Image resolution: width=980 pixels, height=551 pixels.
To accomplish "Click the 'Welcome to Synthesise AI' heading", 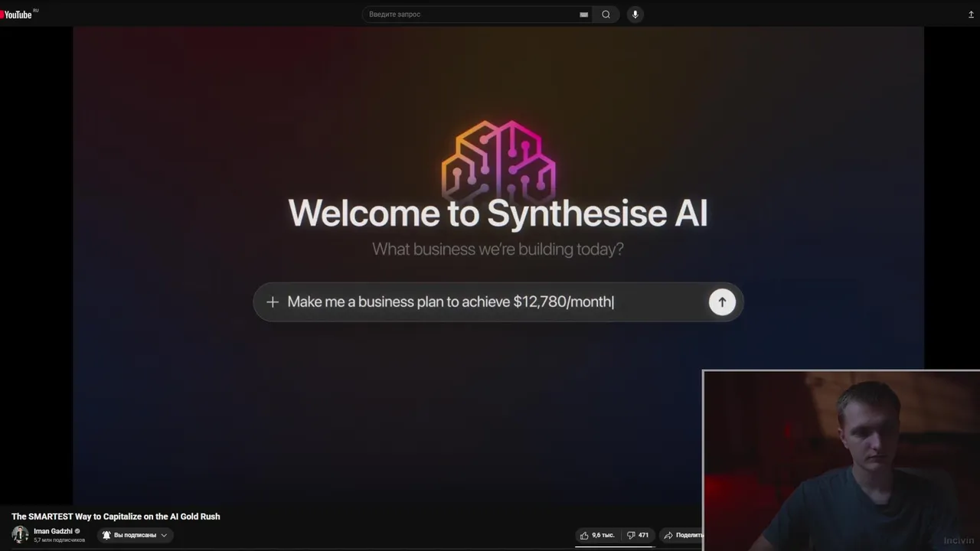I will click(498, 213).
